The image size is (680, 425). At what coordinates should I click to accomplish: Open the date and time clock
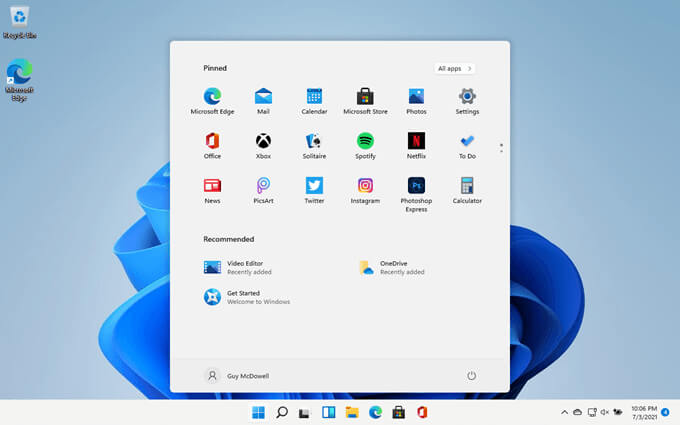click(x=645, y=412)
